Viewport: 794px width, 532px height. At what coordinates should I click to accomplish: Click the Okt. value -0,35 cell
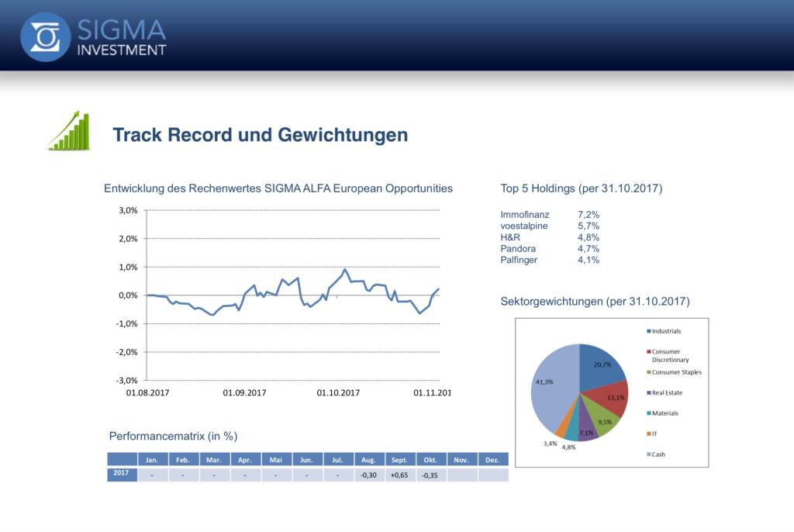(x=431, y=475)
